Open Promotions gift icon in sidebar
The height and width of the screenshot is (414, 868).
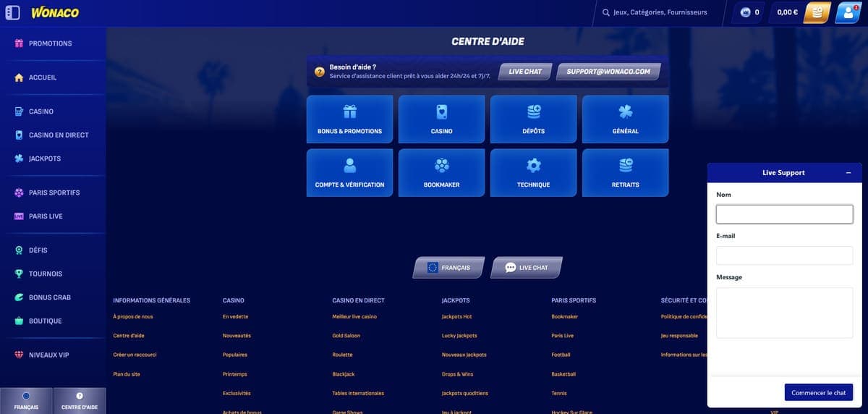20,43
